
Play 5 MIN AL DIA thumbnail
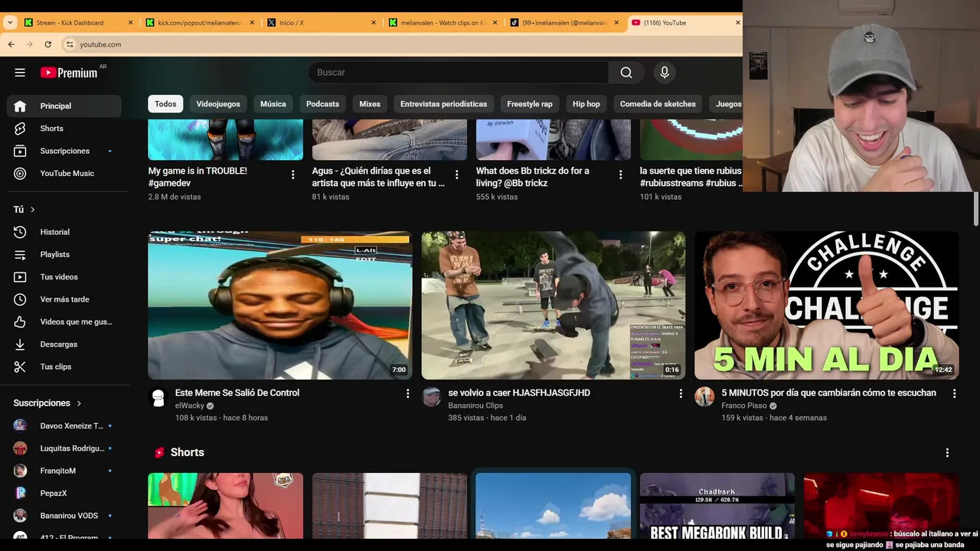[827, 305]
